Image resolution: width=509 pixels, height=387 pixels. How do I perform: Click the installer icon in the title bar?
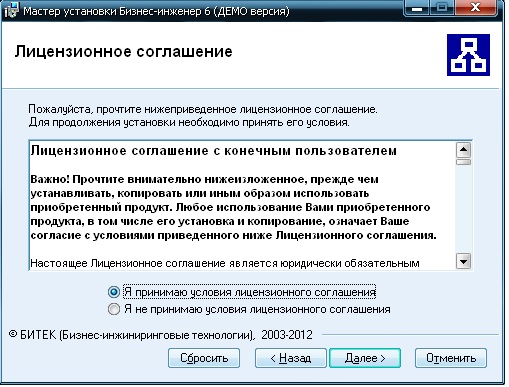pos(11,11)
